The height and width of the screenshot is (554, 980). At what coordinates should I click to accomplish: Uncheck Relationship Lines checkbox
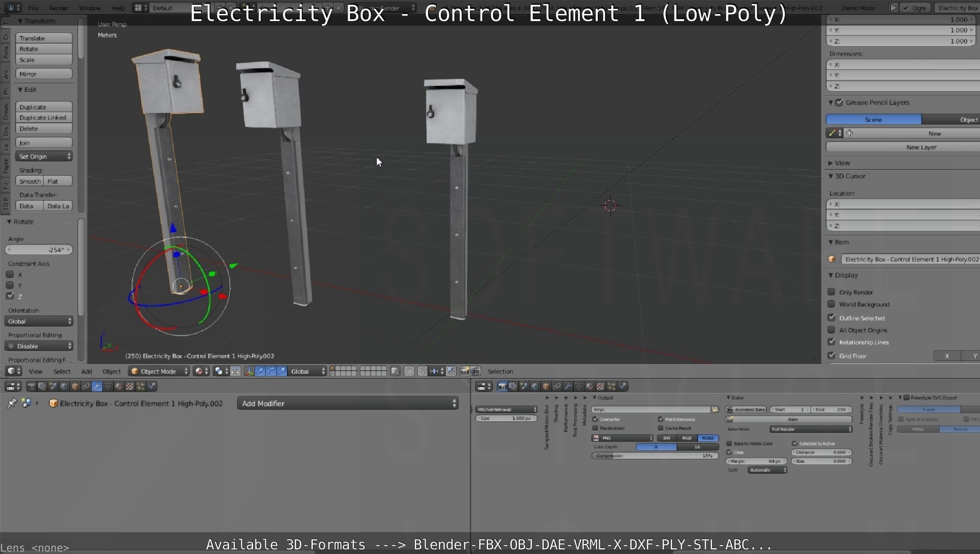click(x=831, y=342)
